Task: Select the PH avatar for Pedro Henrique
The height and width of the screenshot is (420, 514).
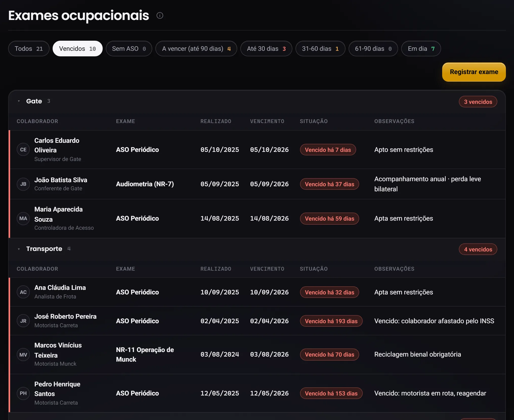Action: [23, 393]
